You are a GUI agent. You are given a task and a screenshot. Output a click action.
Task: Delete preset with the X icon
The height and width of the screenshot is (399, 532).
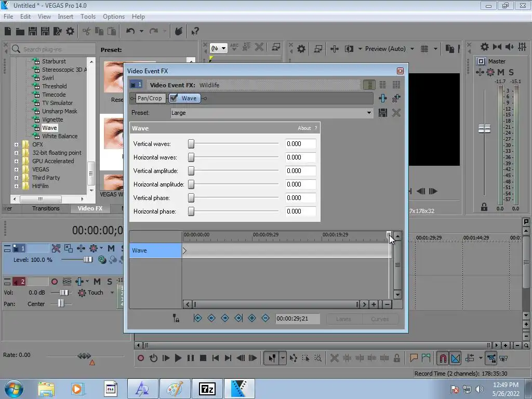pos(396,113)
